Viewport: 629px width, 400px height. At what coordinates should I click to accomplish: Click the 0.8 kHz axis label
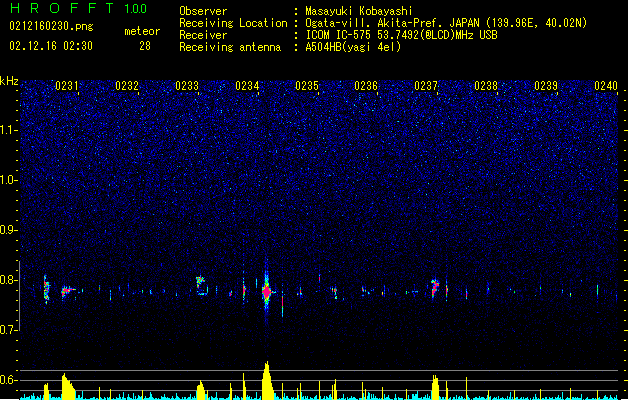[x=9, y=280]
